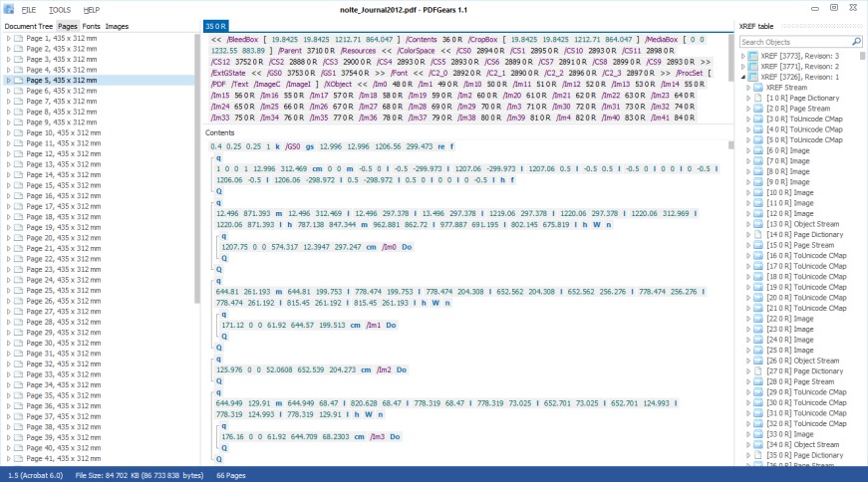Switch to the Document Tree tab
This screenshot has height=482, width=868.
(28, 25)
